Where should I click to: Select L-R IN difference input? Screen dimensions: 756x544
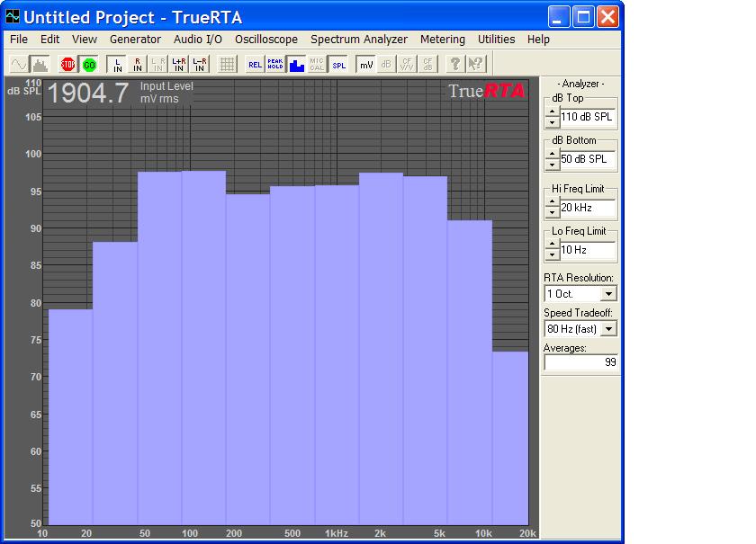coord(199,64)
